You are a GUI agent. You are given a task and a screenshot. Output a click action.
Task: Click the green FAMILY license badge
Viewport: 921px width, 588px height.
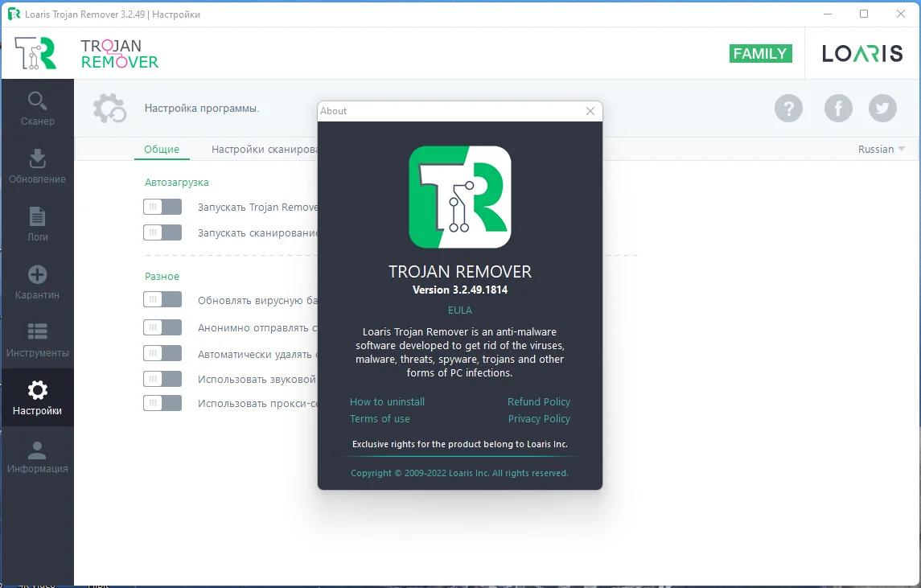click(760, 53)
